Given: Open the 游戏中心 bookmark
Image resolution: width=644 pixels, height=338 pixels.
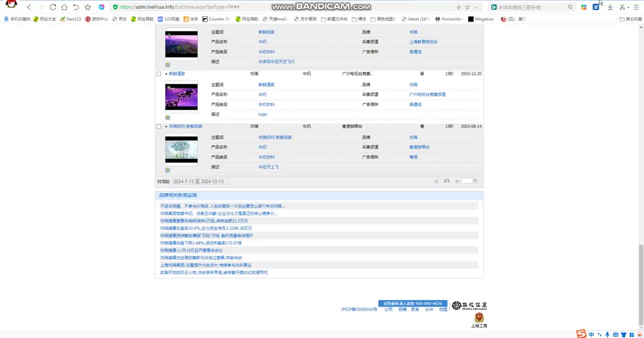Looking at the screenshot, I should point(97,19).
